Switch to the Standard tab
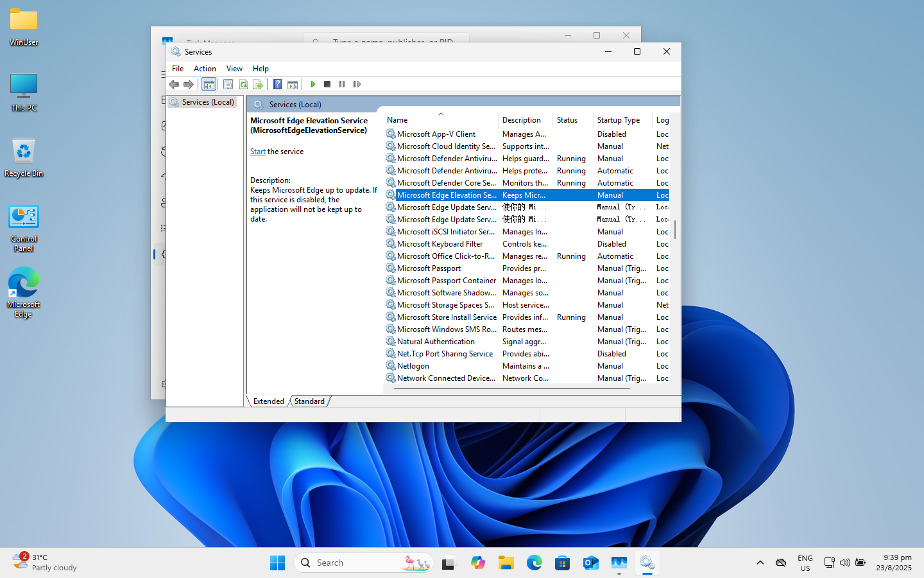This screenshot has width=924, height=578. coord(309,401)
